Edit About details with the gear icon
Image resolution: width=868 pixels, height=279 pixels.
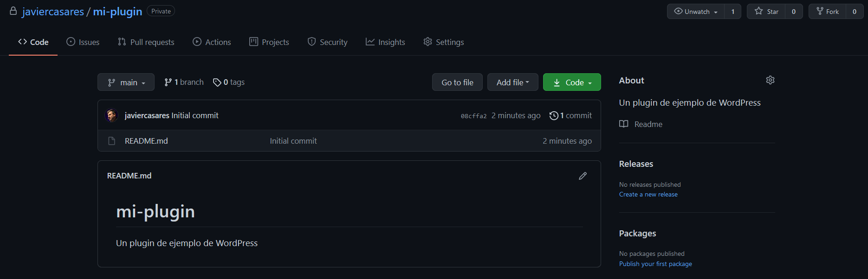point(771,80)
